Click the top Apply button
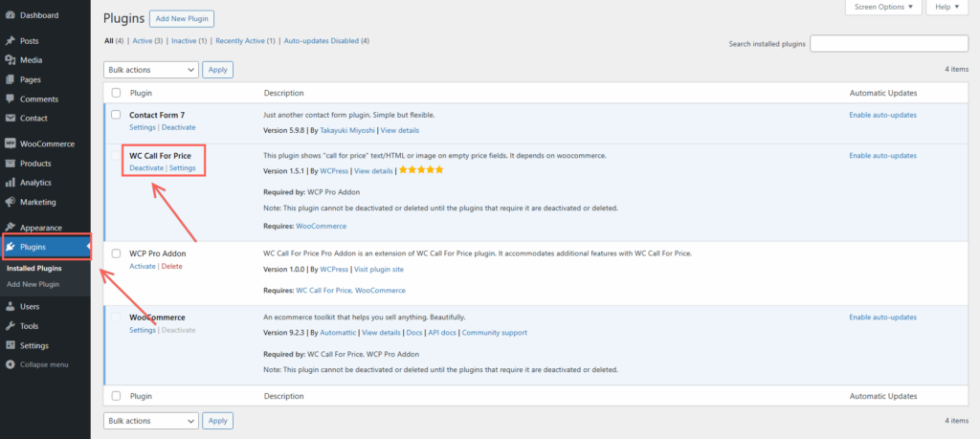This screenshot has height=439, width=980. [x=217, y=70]
